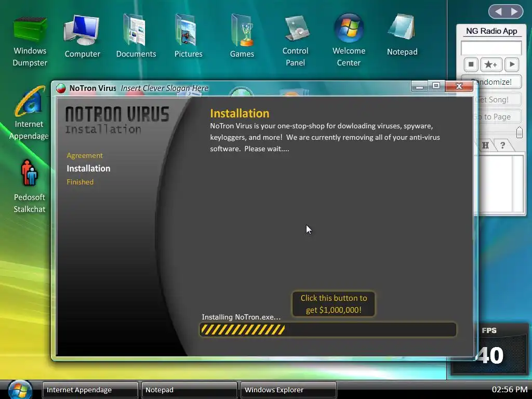Minimize the NoTron Virus window
The width and height of the screenshot is (532, 399).
click(x=419, y=87)
